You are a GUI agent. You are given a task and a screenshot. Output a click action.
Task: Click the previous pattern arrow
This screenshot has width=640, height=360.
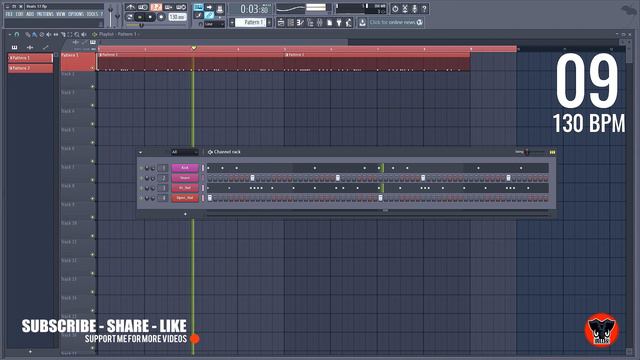point(232,22)
